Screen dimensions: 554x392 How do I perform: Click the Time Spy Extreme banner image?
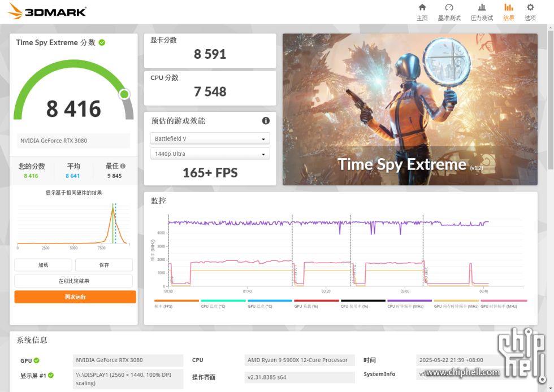(x=410, y=109)
